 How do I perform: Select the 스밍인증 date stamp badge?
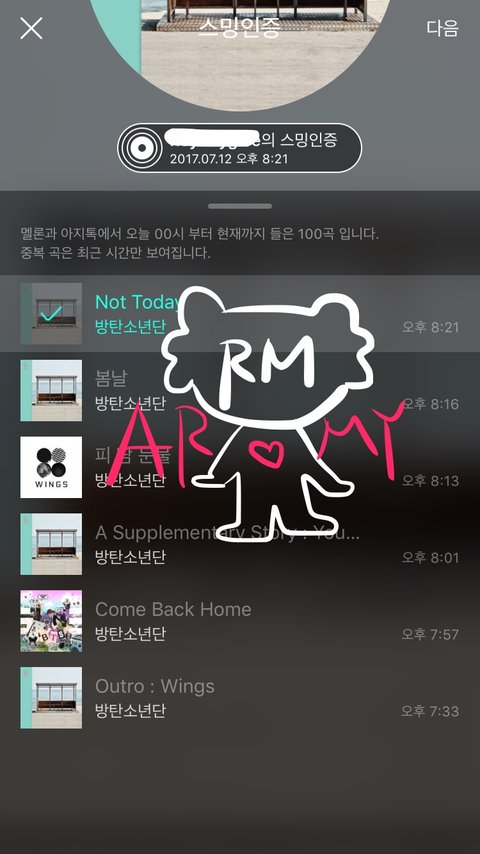pyautogui.click(x=239, y=148)
